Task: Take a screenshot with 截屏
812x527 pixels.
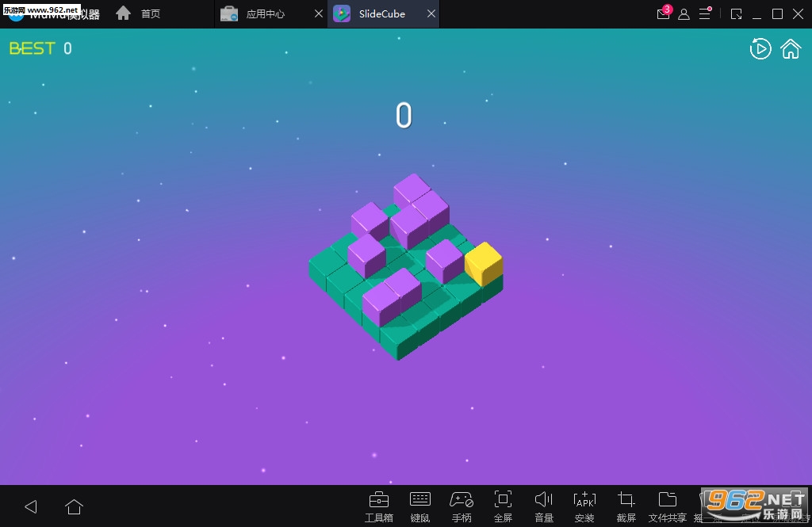Action: tap(626, 506)
